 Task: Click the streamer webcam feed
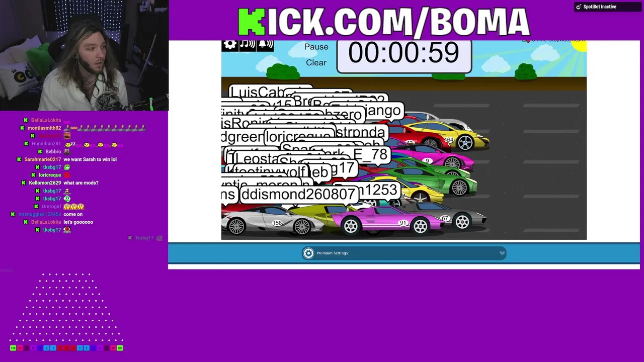[x=84, y=55]
